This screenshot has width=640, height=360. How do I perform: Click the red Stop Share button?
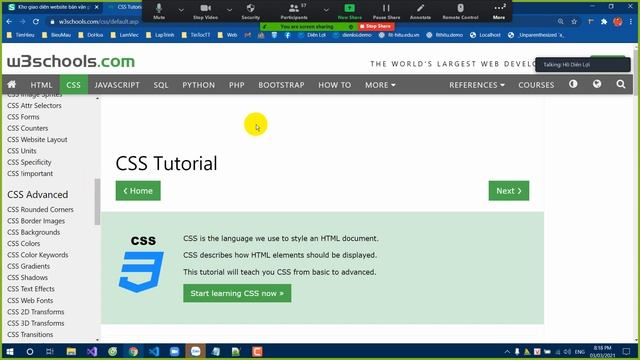[376, 26]
